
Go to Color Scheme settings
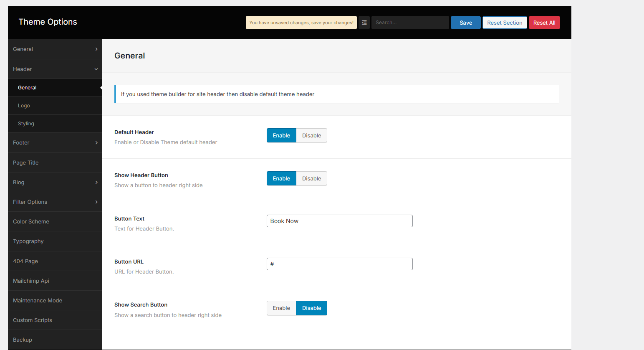click(x=31, y=222)
